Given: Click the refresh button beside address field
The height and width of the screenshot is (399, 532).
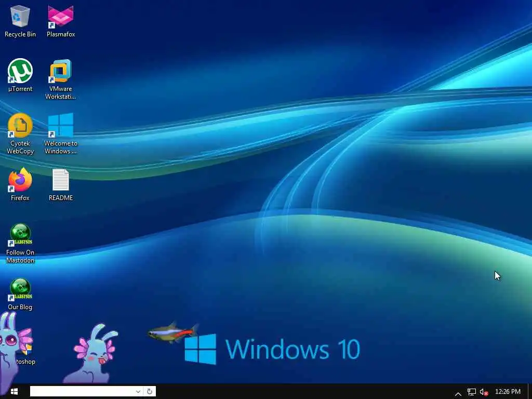Looking at the screenshot, I should pyautogui.click(x=150, y=392).
